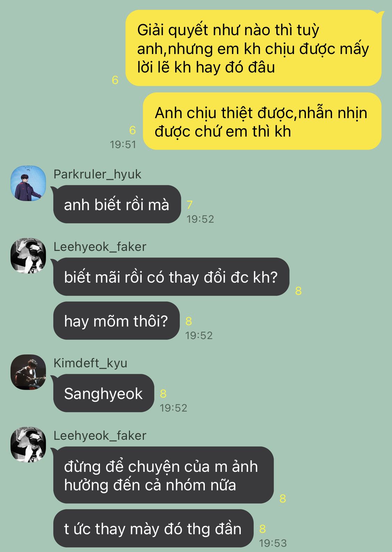This screenshot has height=552, width=392.
Task: Select the Parkruler_hyuk username label
Action: click(97, 174)
